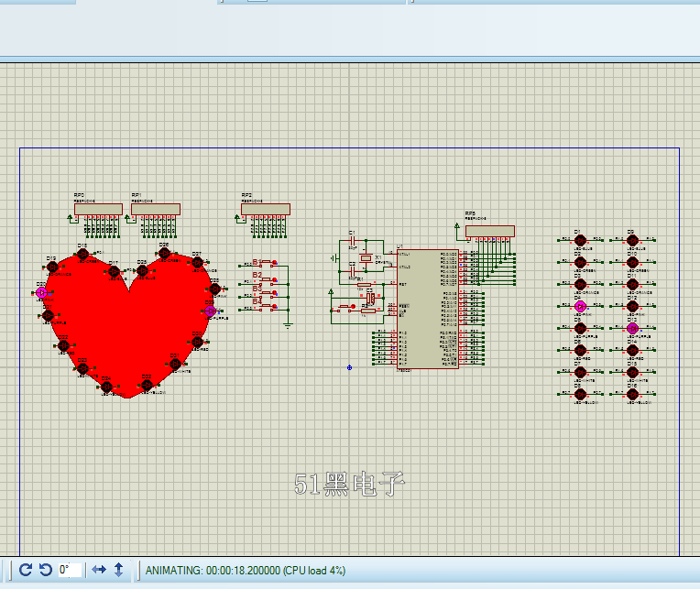Image resolution: width=700 pixels, height=589 pixels.
Task: Click the ground symbol under the buttons
Action: coord(288,325)
